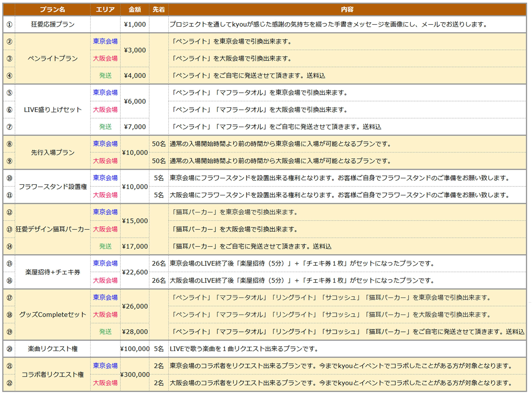
Task: Click the circled number ⑳ marker
Action: pyautogui.click(x=9, y=349)
